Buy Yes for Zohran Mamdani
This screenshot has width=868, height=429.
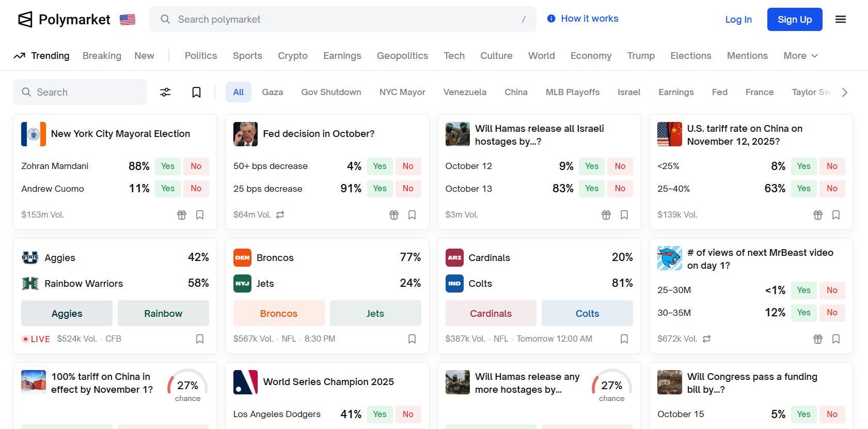(168, 166)
